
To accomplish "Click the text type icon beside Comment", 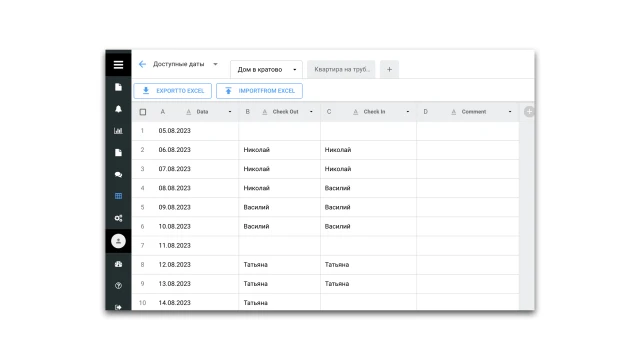I will click(453, 112).
